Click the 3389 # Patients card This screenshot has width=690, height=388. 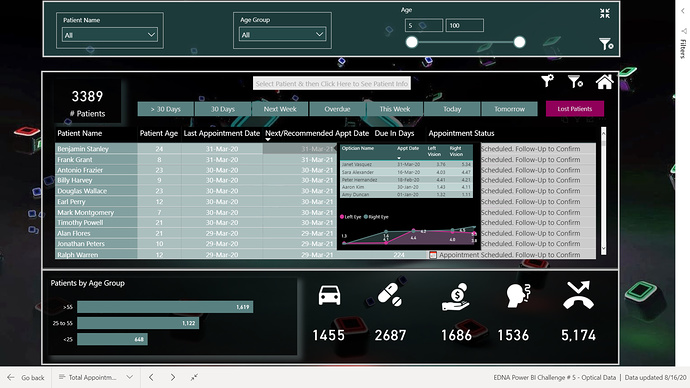point(88,102)
